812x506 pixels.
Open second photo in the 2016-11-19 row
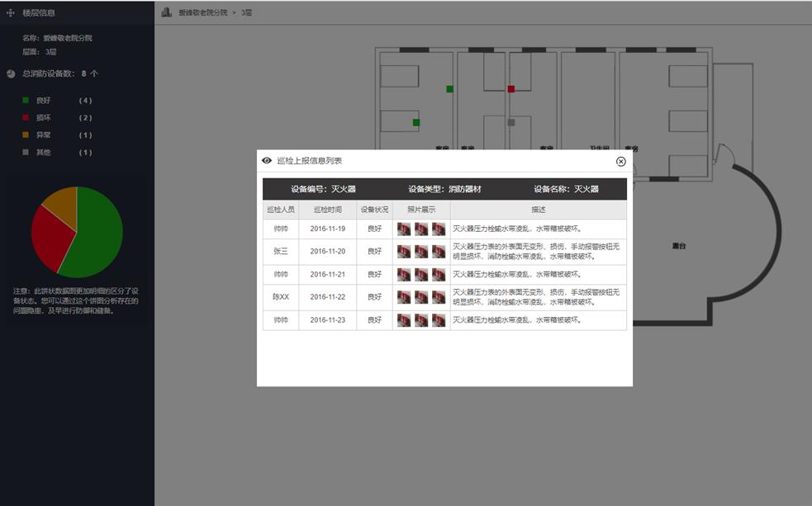point(421,229)
